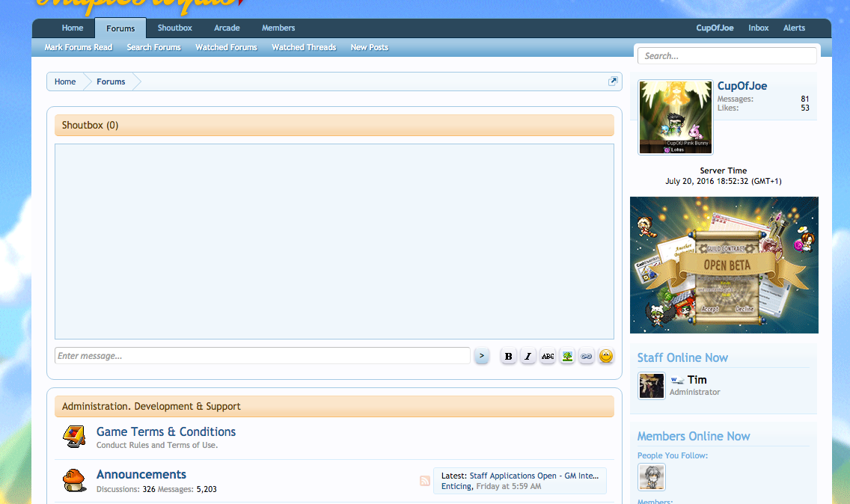The image size is (850, 504).
Task: Click Tim's staff avatar
Action: pyautogui.click(x=651, y=386)
